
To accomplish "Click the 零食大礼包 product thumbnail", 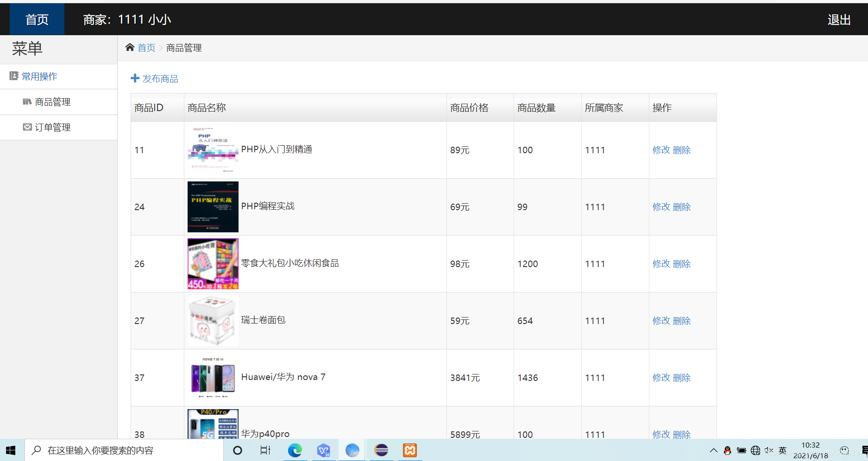I will (213, 264).
